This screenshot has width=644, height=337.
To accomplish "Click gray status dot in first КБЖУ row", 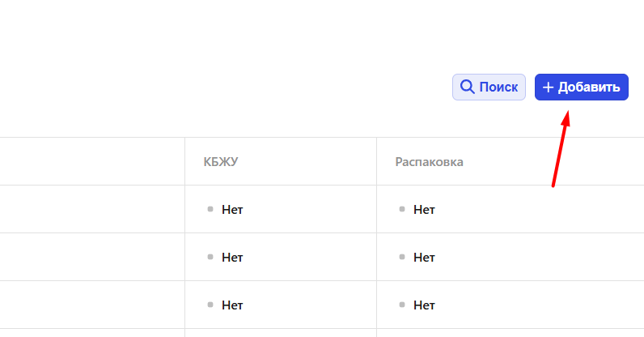I will (210, 209).
